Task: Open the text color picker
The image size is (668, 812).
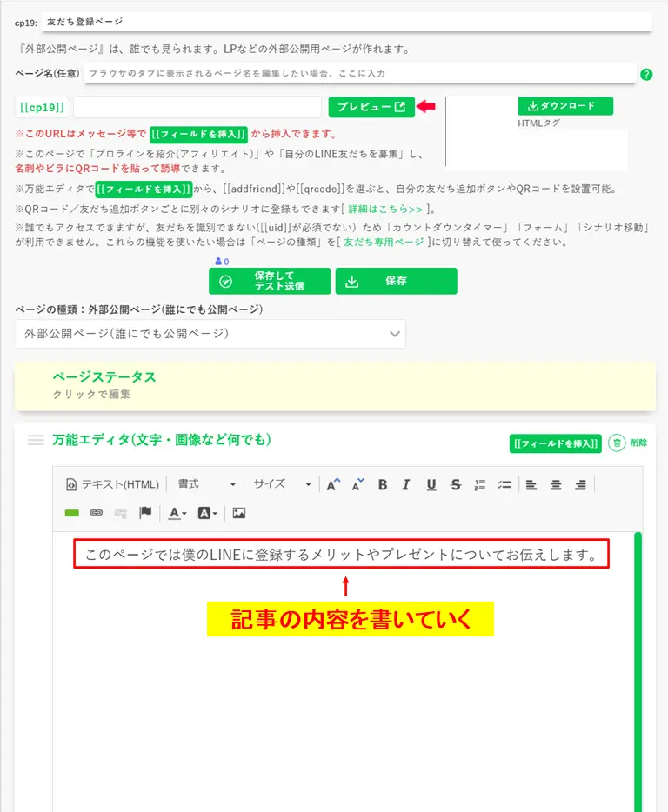Action: 177,513
